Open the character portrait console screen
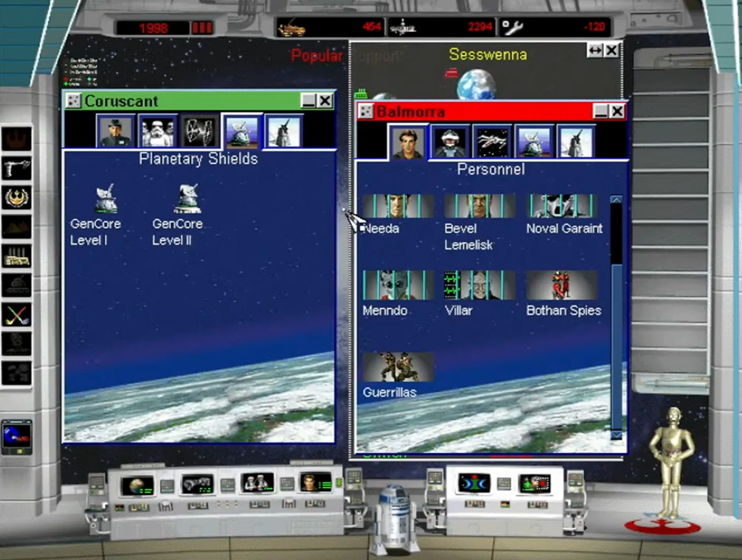The image size is (742, 560). [316, 482]
